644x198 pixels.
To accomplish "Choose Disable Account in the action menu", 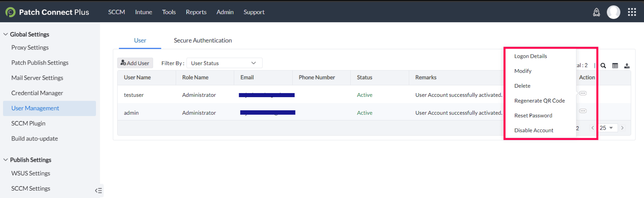I will 534,130.
